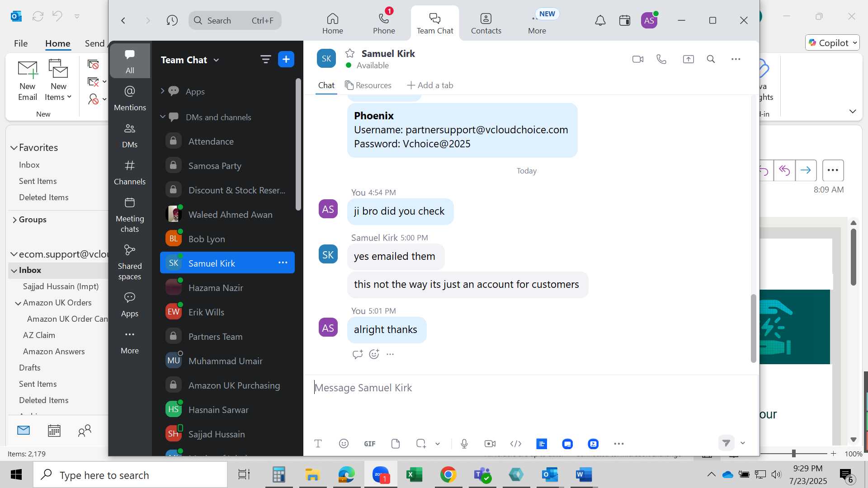Start a video call with Samuel Kirk
The width and height of the screenshot is (868, 488).
tap(638, 59)
